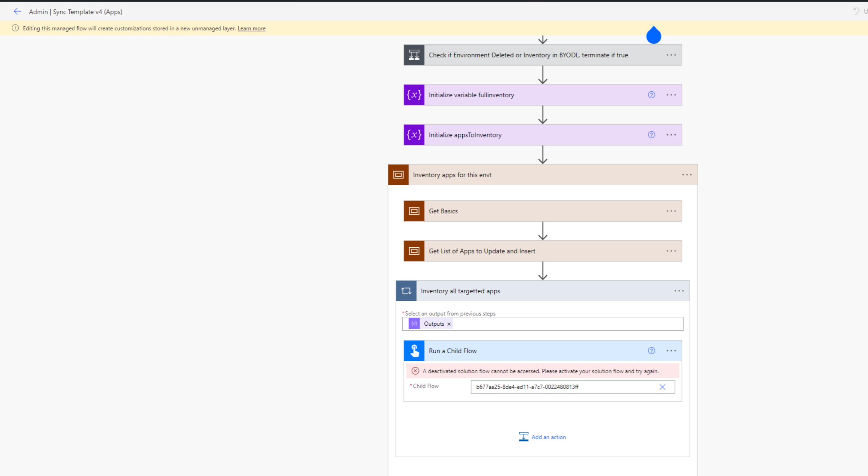Click the condition icon on Check if Environment Deleted

[414, 54]
